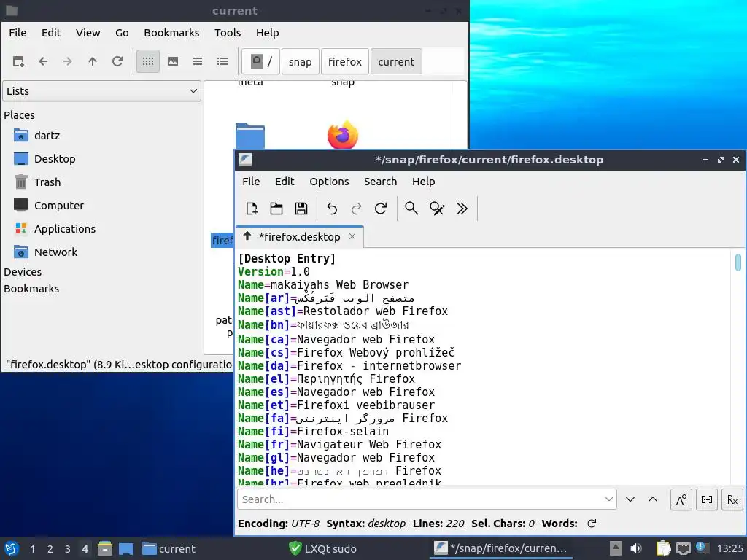
Task: Select the Firefox icon file in file manager
Action: click(x=343, y=135)
